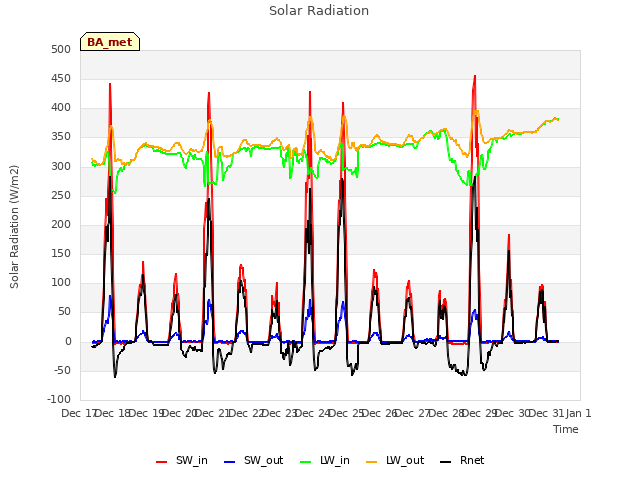This screenshot has width=640, height=480.
Task: Click the BA_met annotation label
Action: [x=110, y=42]
